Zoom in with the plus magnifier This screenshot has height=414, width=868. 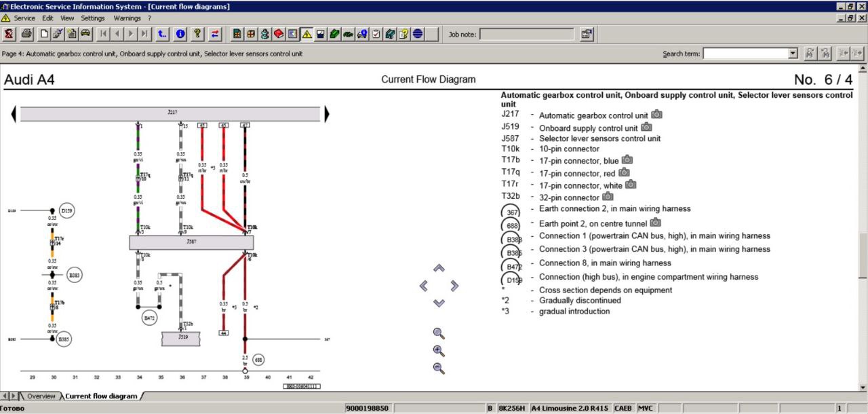[x=439, y=351]
